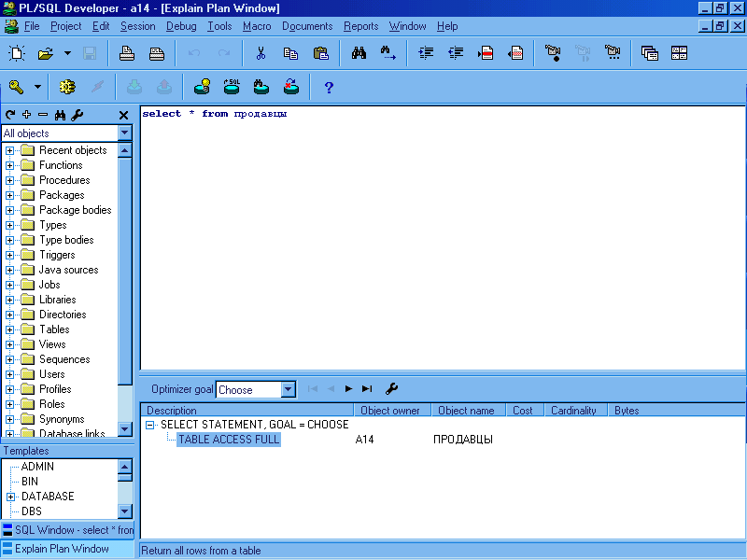
Task: Collapse the SELECT STATEMENT plan node
Action: [x=149, y=425]
